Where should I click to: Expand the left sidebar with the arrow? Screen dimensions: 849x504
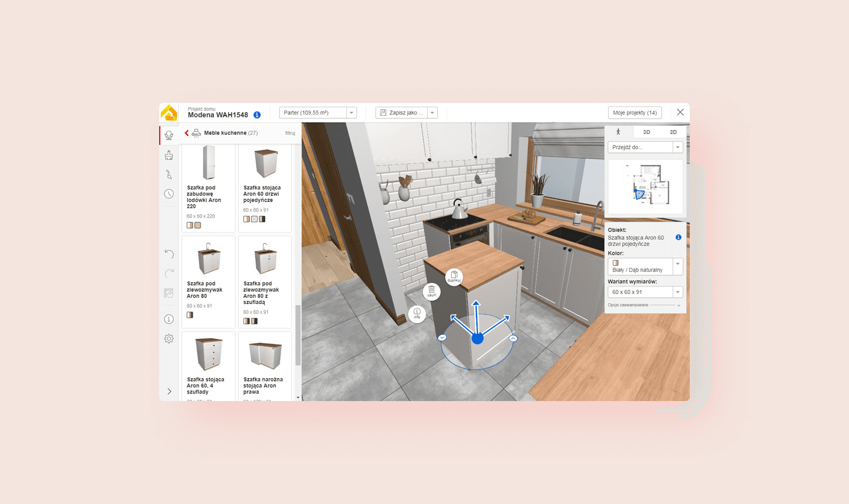pos(169,392)
